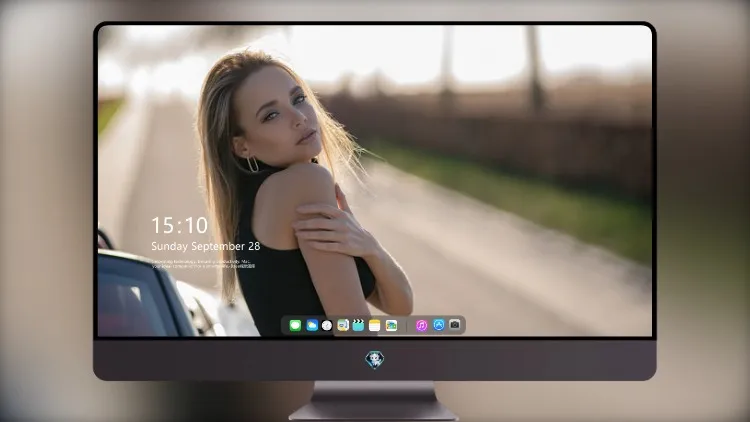
Task: Open the blue App Store icon
Action: [x=439, y=325]
